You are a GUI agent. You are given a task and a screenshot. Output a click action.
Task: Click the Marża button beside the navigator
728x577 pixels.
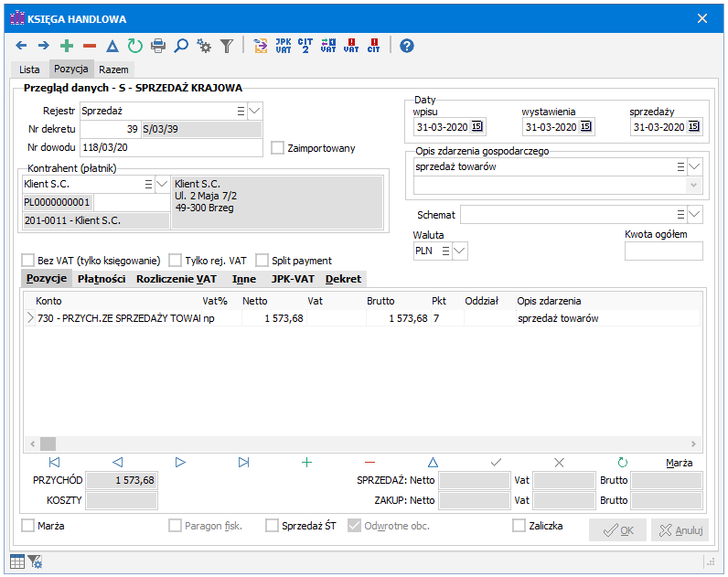click(680, 463)
